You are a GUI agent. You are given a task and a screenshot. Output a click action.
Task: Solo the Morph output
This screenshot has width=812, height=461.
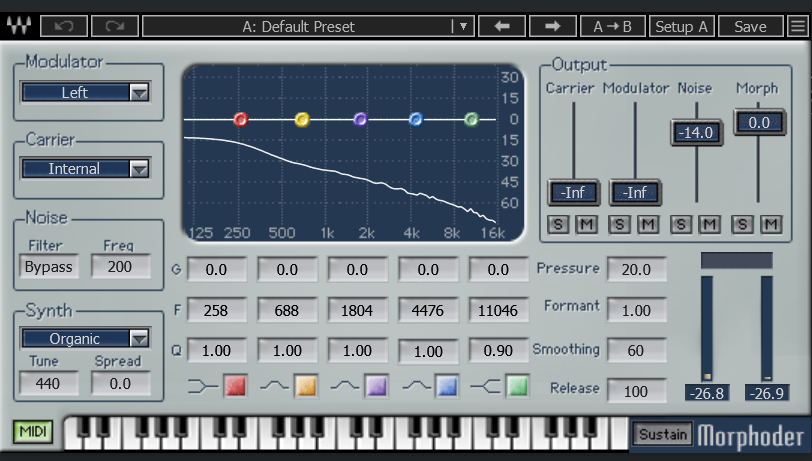[x=742, y=224]
